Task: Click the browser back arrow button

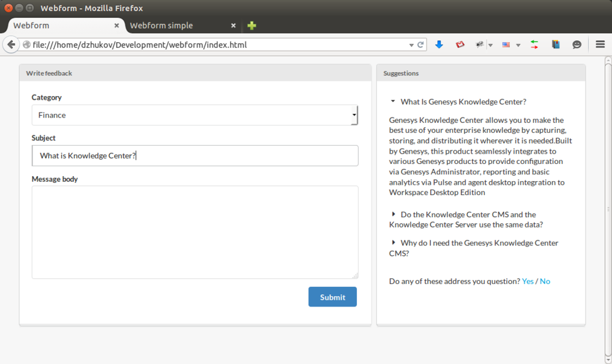Action: point(11,45)
